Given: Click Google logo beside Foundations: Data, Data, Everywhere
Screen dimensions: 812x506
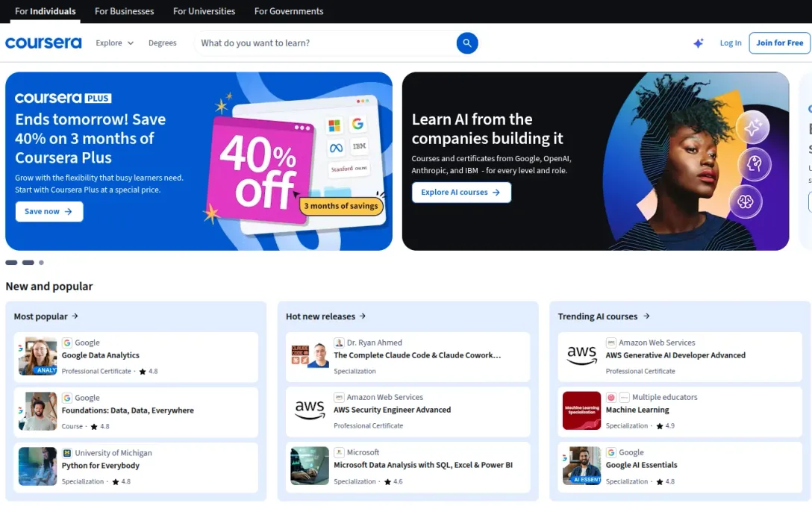Looking at the screenshot, I should 67,398.
